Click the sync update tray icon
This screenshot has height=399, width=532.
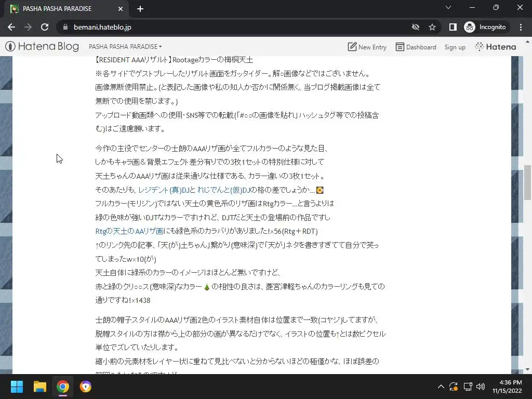click(x=454, y=387)
